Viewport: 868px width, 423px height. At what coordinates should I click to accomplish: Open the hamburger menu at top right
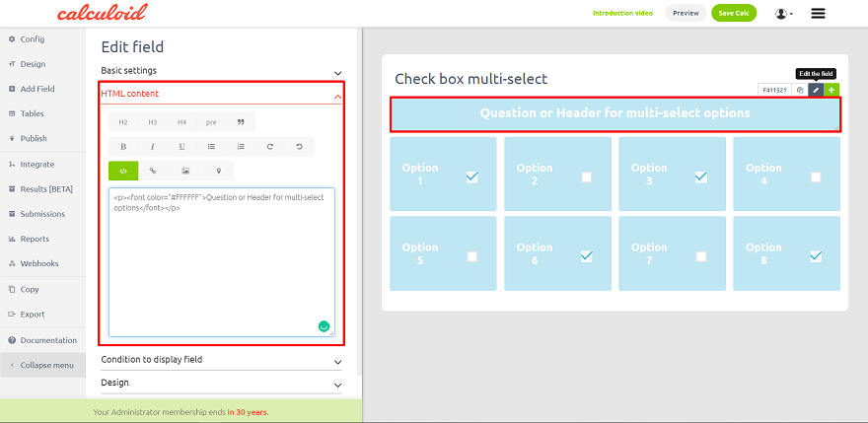(818, 13)
